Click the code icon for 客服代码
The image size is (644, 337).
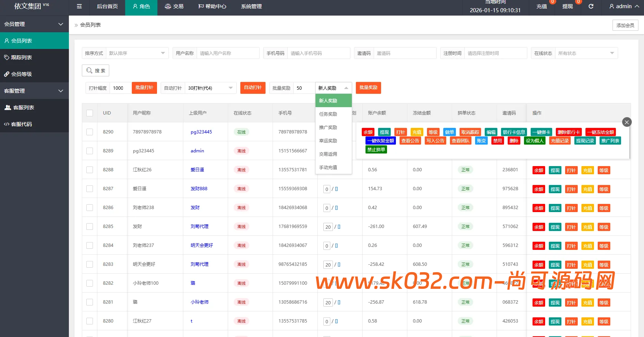pos(7,124)
